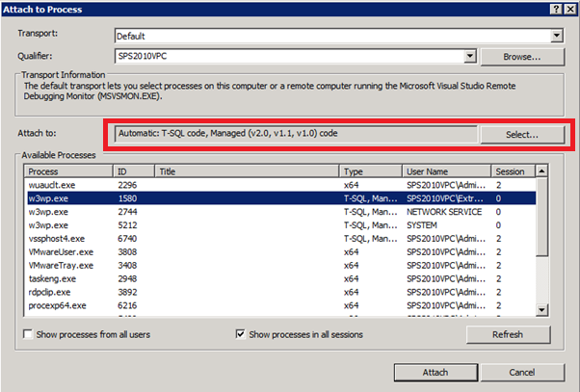
Task: Click the Select... button for code type
Action: pyautogui.click(x=522, y=135)
